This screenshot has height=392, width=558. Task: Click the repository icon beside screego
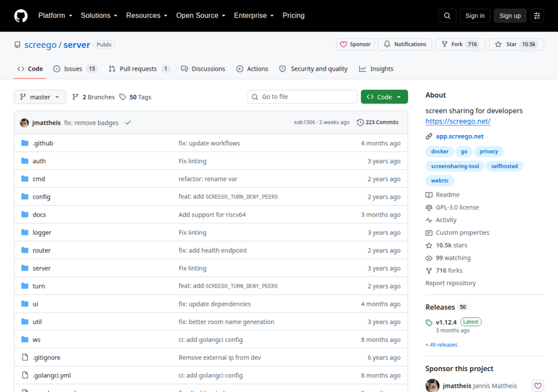coord(17,45)
